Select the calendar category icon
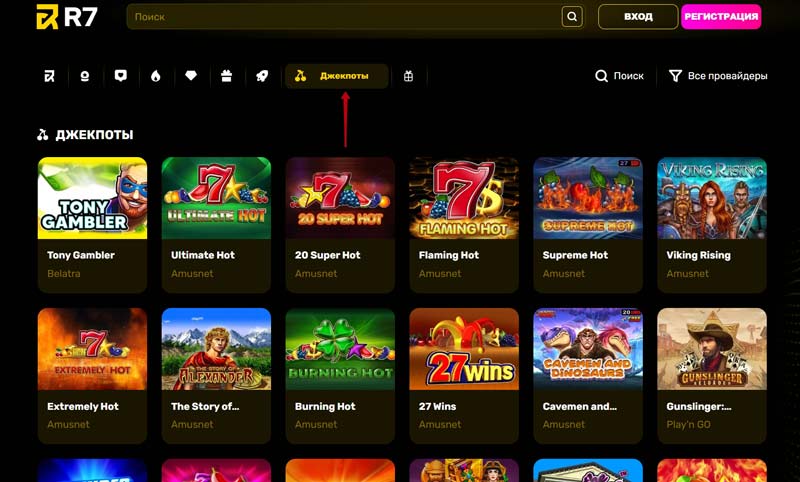 pyautogui.click(x=227, y=76)
